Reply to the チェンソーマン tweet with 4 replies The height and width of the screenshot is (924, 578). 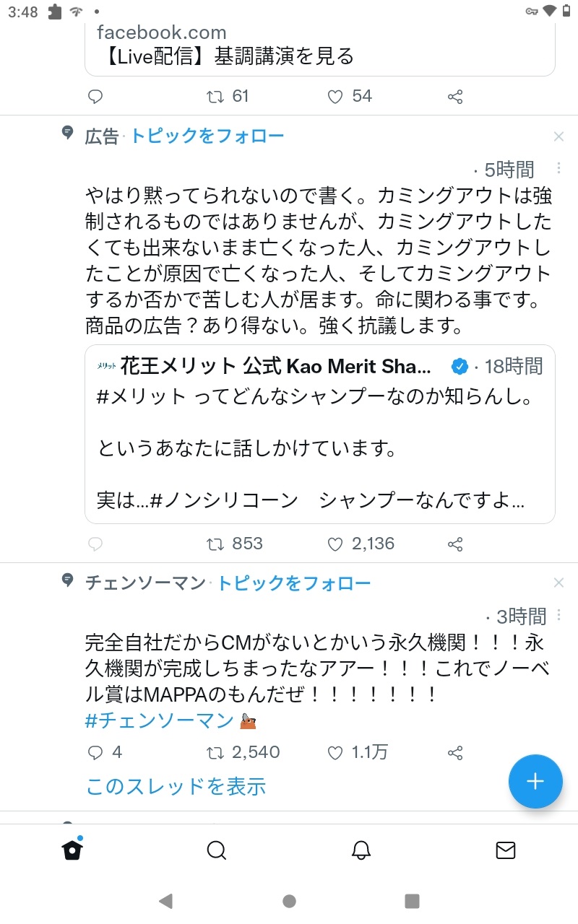click(x=104, y=753)
